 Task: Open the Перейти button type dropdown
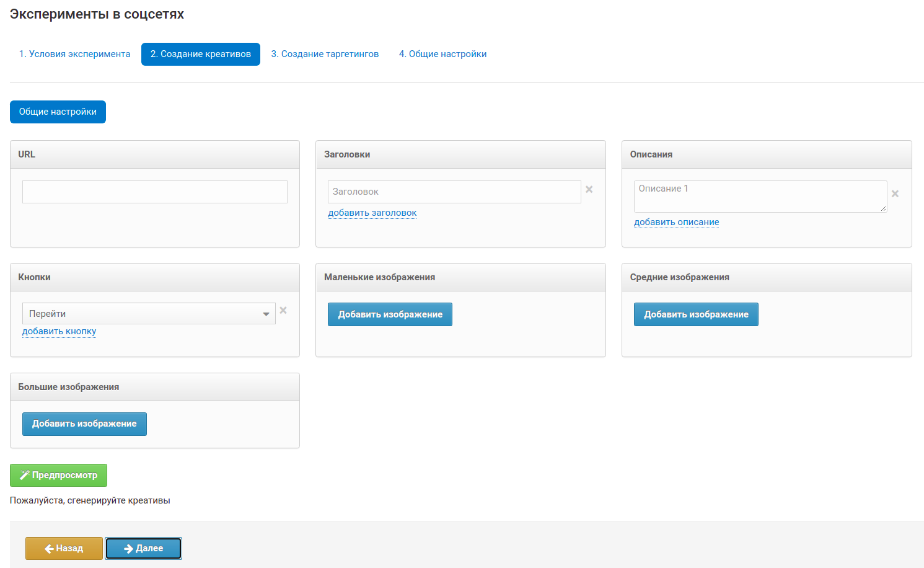tap(149, 314)
